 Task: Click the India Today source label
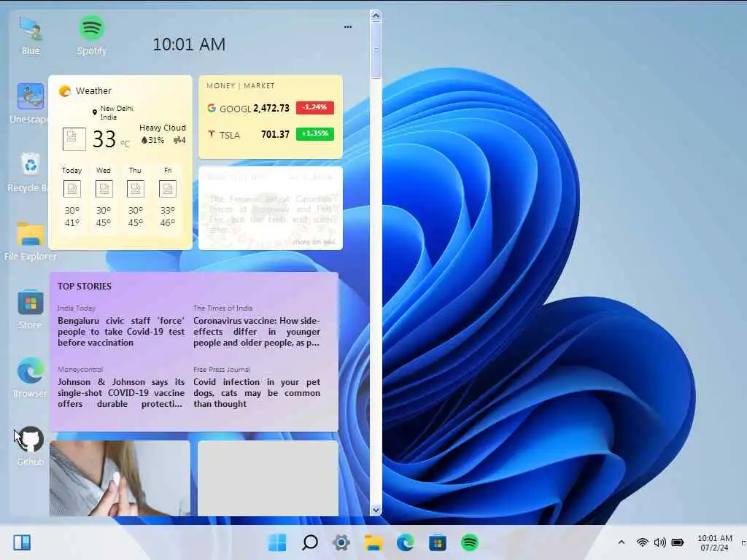[x=76, y=308]
